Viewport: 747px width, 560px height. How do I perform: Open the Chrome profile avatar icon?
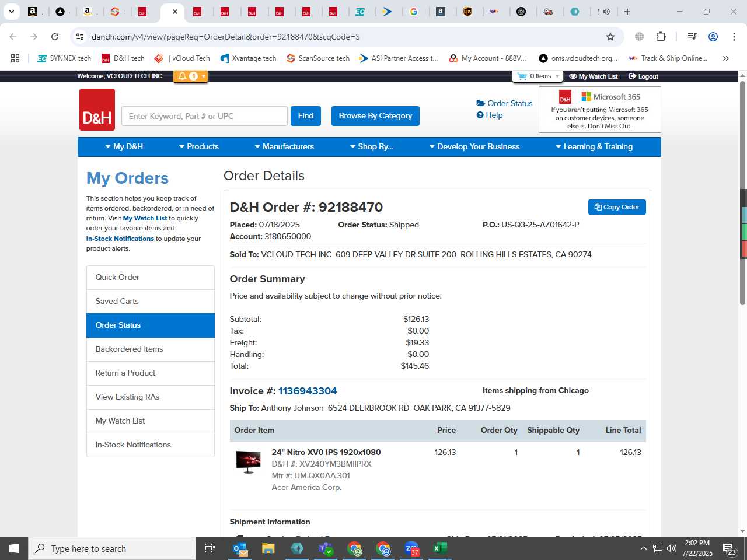[x=713, y=37]
